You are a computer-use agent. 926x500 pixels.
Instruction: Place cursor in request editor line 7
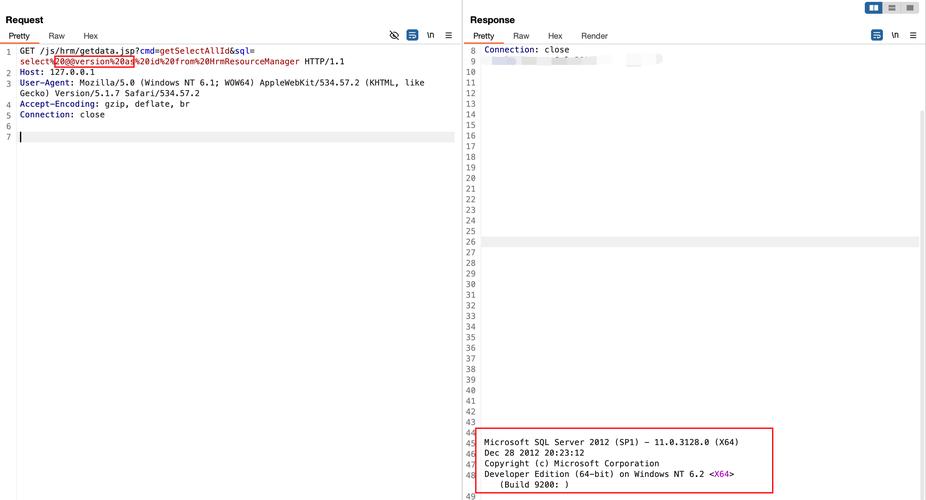[236, 137]
